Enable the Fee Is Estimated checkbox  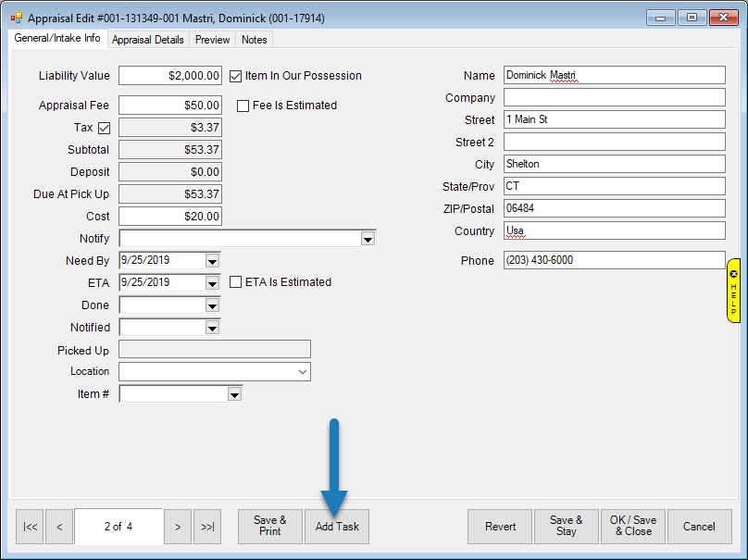[243, 106]
